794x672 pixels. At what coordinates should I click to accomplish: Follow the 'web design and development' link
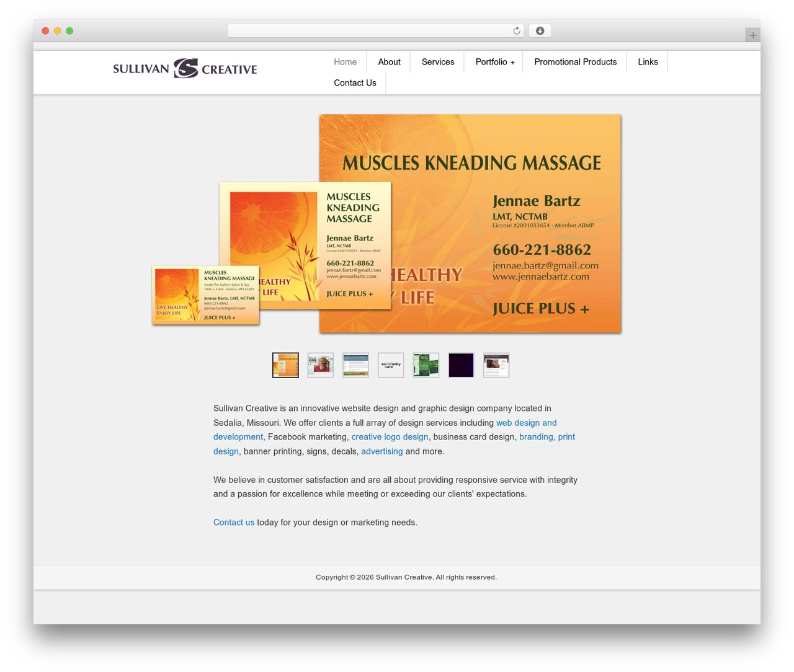[526, 423]
